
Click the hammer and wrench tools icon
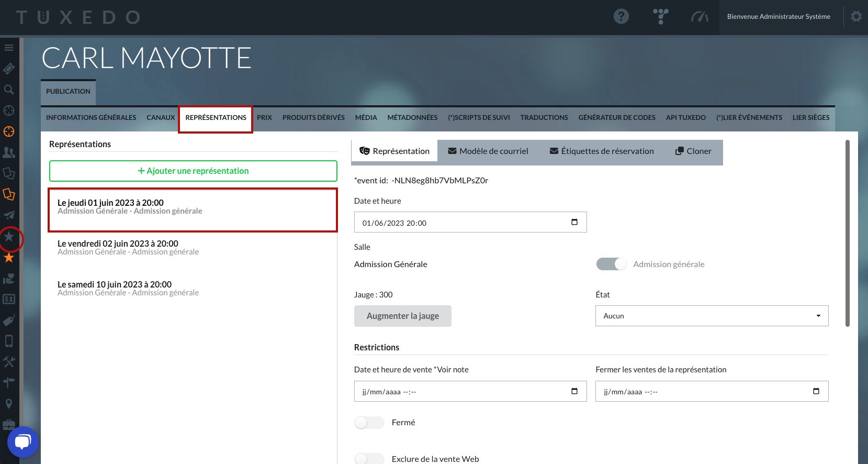[x=9, y=362]
